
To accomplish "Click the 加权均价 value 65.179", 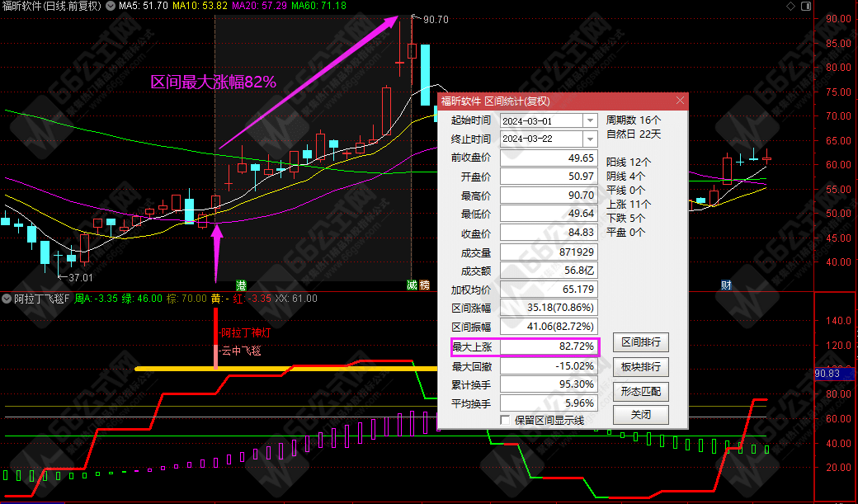I will point(549,289).
